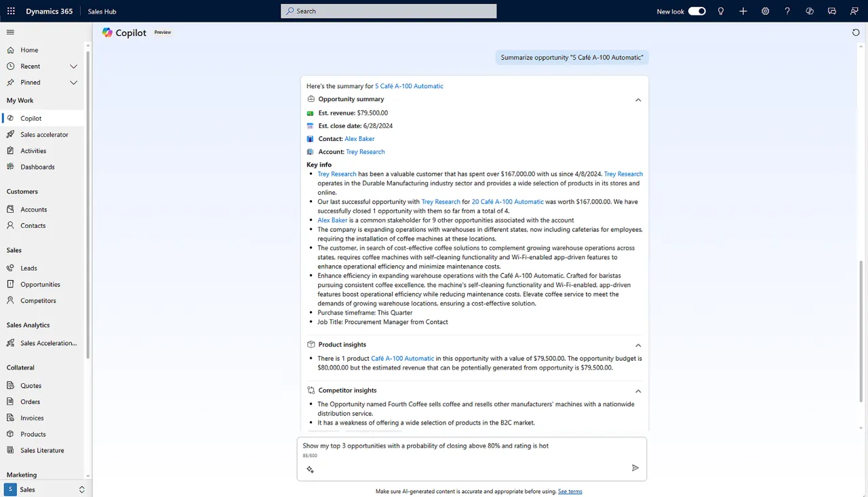Viewport: 868px width, 497px height.
Task: Open the sparkle prompt suggestions icon
Action: click(310, 469)
